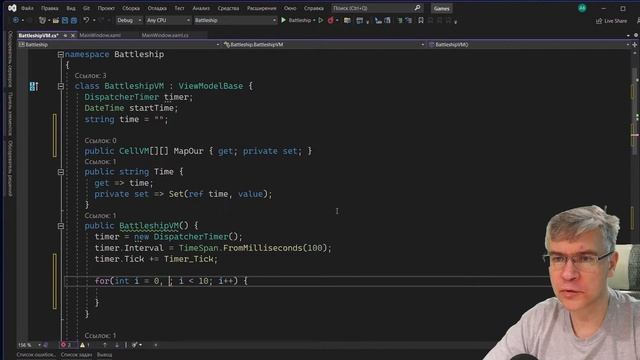Open the Средства menu
The width and height of the screenshot is (640, 360).
click(x=228, y=8)
